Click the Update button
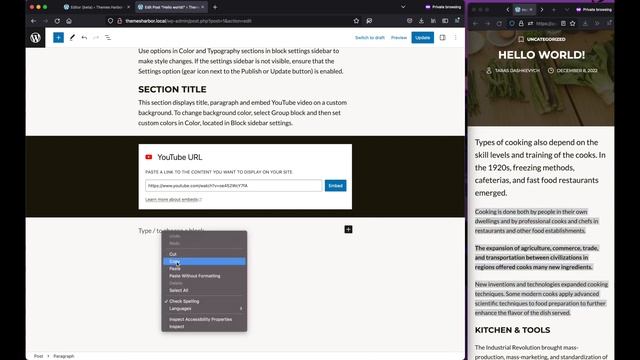 point(422,38)
